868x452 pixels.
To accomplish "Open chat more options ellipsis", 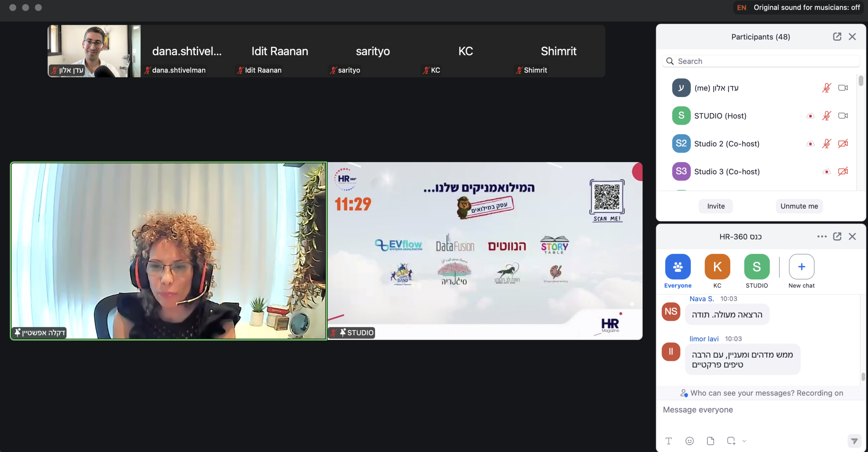I will [822, 236].
